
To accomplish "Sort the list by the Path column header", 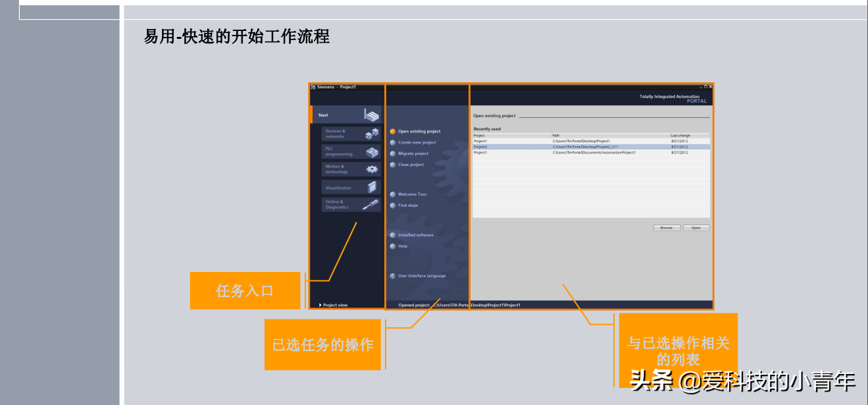I will [556, 136].
